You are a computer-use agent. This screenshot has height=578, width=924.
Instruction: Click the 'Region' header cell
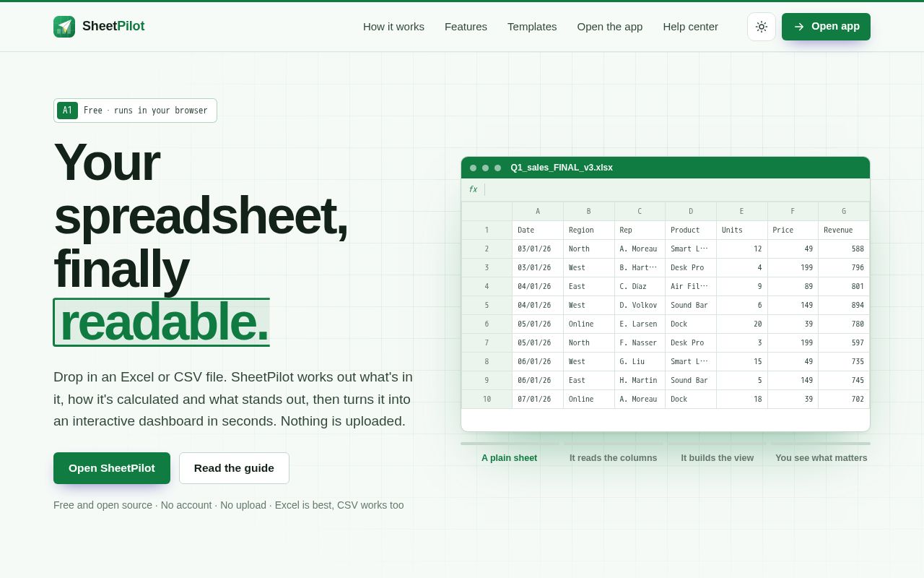(x=589, y=230)
